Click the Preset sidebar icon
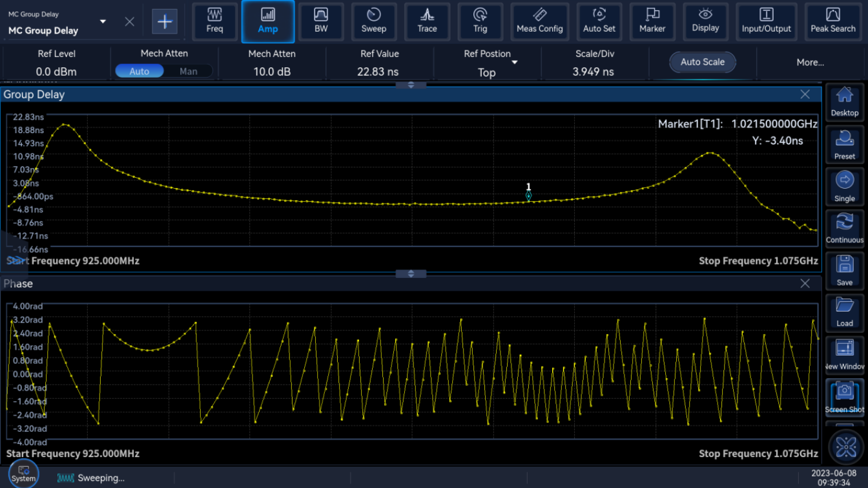Image resolution: width=868 pixels, height=488 pixels. point(845,144)
